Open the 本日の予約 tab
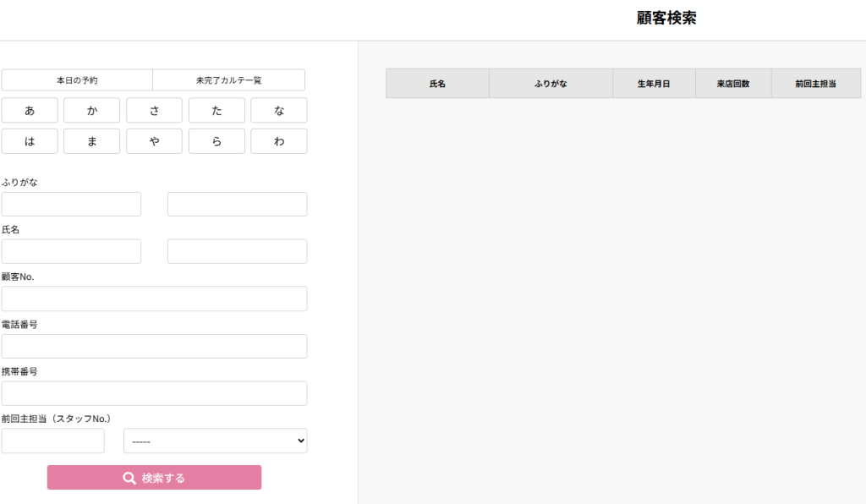Screen dimensions: 866x504 coord(77,80)
